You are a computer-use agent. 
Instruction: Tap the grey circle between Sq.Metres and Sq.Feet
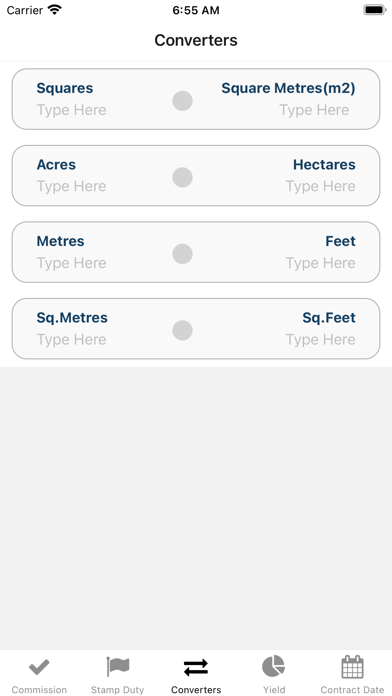[x=182, y=330]
